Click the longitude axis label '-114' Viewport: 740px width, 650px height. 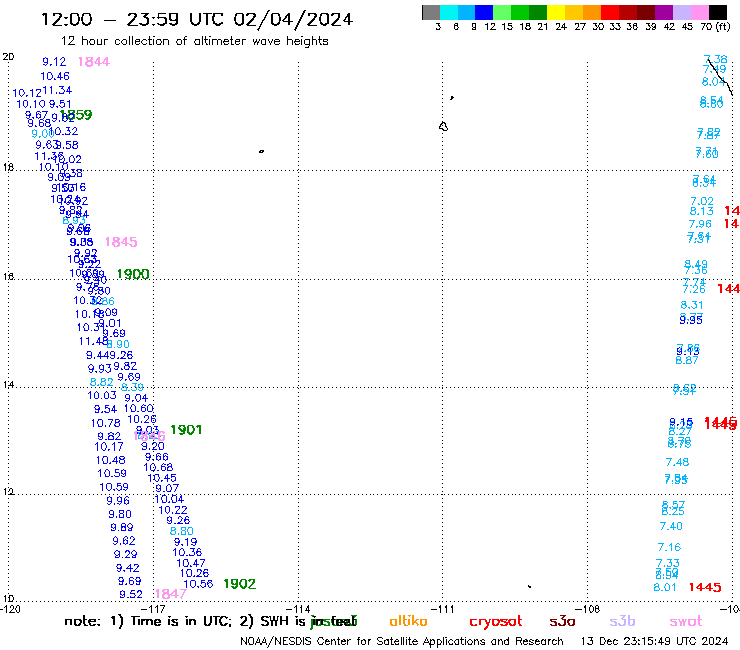(298, 609)
